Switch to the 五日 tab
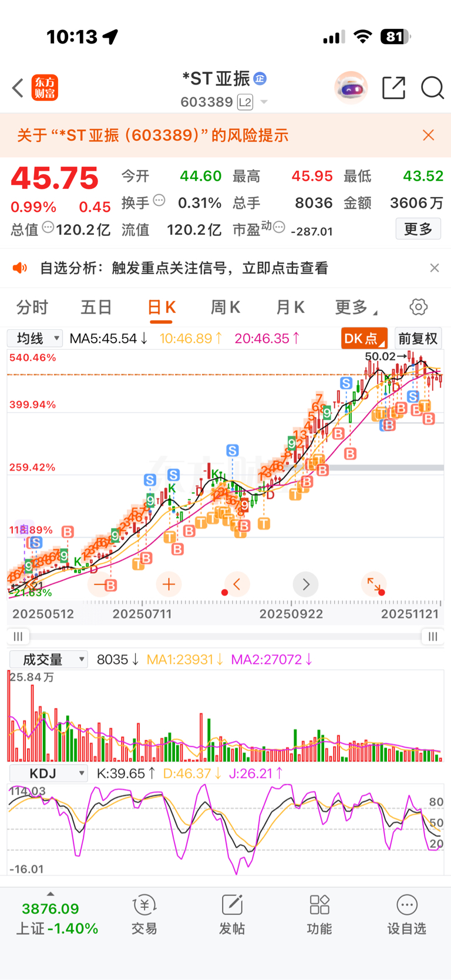 coord(96,307)
